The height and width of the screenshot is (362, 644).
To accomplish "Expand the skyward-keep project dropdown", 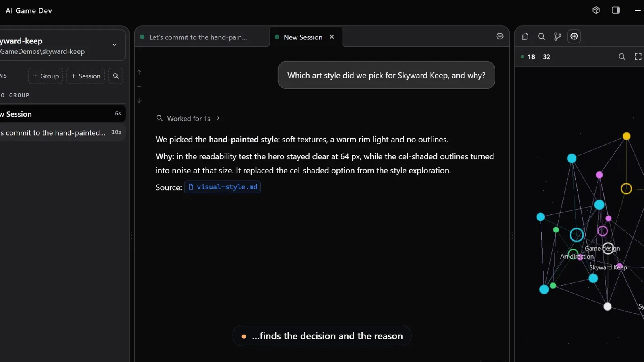I will pyautogui.click(x=114, y=45).
